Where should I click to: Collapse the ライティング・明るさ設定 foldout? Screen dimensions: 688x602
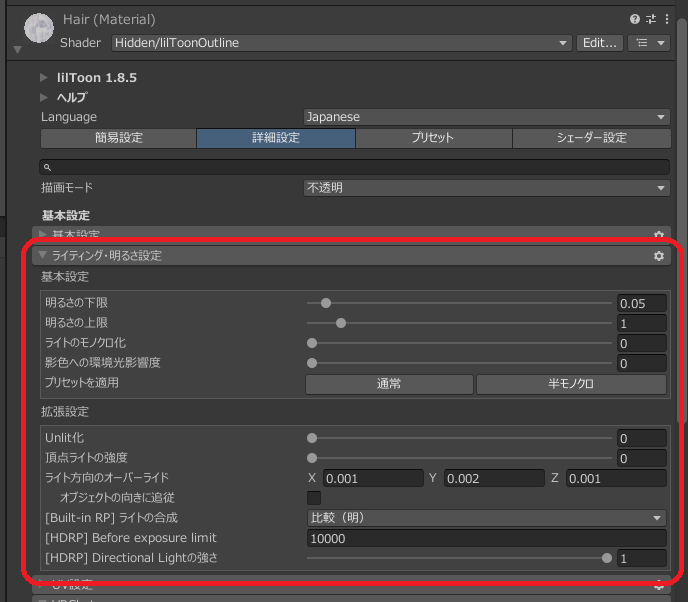[x=43, y=255]
